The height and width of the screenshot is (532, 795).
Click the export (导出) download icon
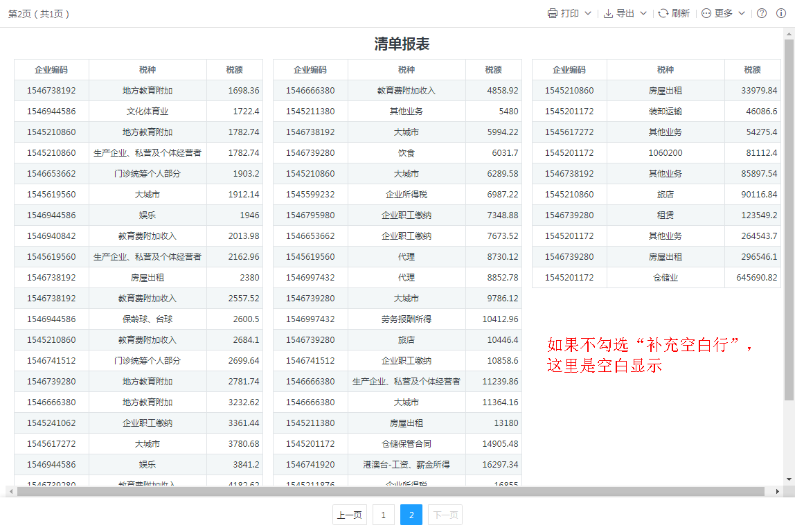pyautogui.click(x=608, y=13)
